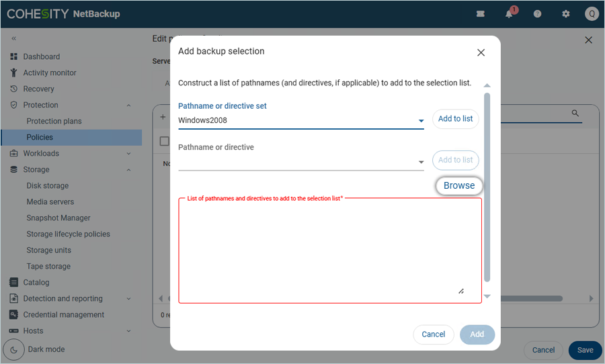Open the Pathname or directive set dropdown
The image size is (605, 364).
[x=421, y=121]
